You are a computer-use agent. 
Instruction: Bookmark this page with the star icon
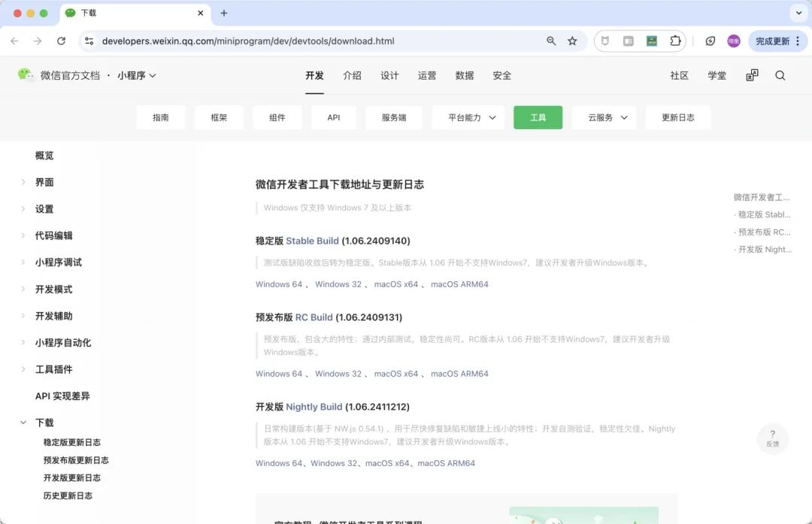pyautogui.click(x=572, y=41)
